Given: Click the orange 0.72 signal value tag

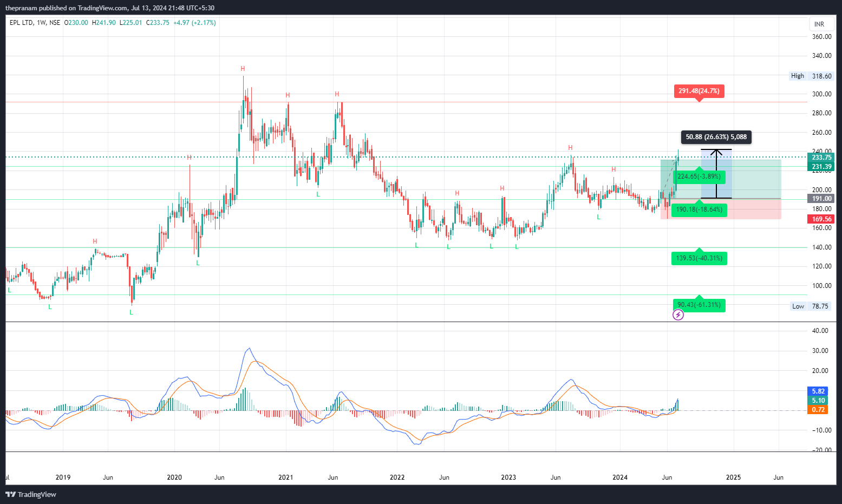Looking at the screenshot, I should click(818, 410).
